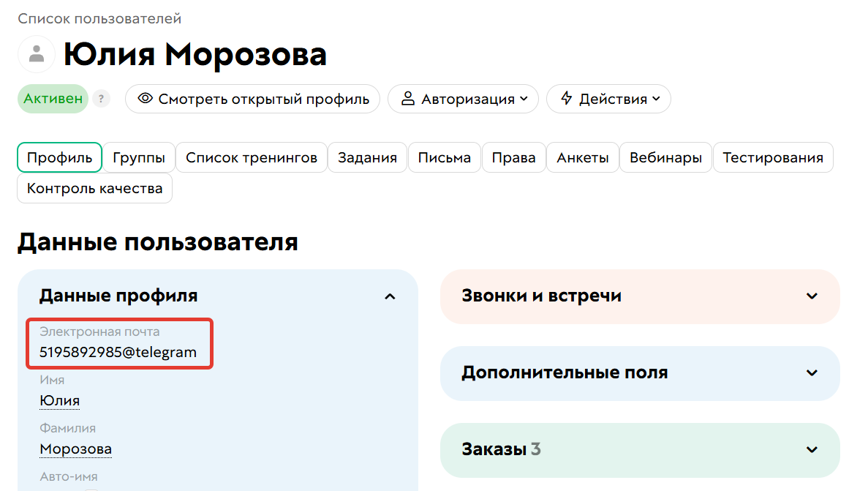The width and height of the screenshot is (868, 491).
Task: Expand the Заказы section
Action: [x=811, y=450]
